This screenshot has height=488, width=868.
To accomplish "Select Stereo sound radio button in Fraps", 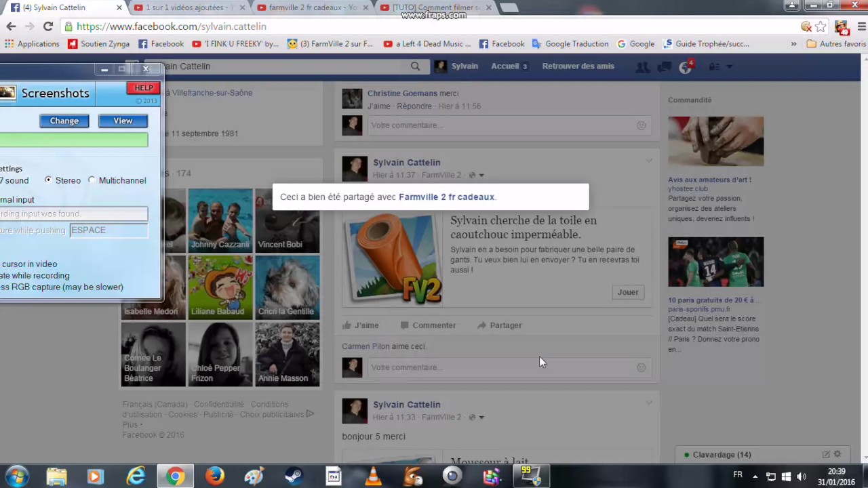I will (48, 180).
